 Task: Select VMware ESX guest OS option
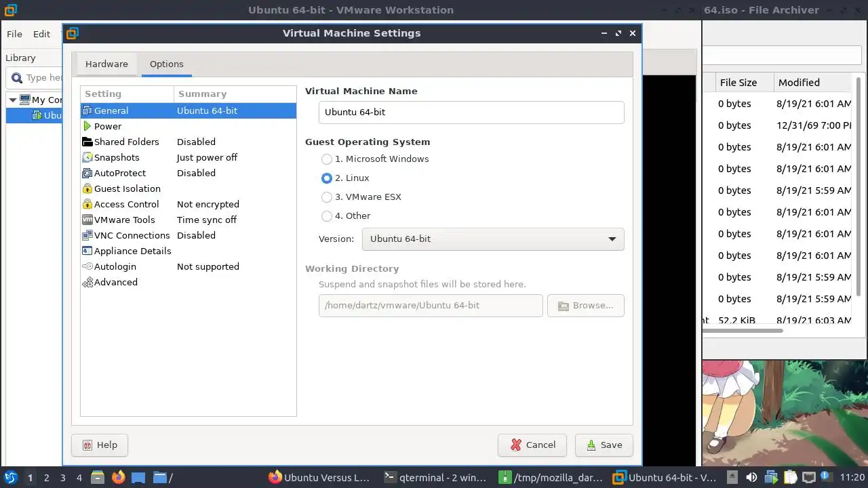coord(361,197)
